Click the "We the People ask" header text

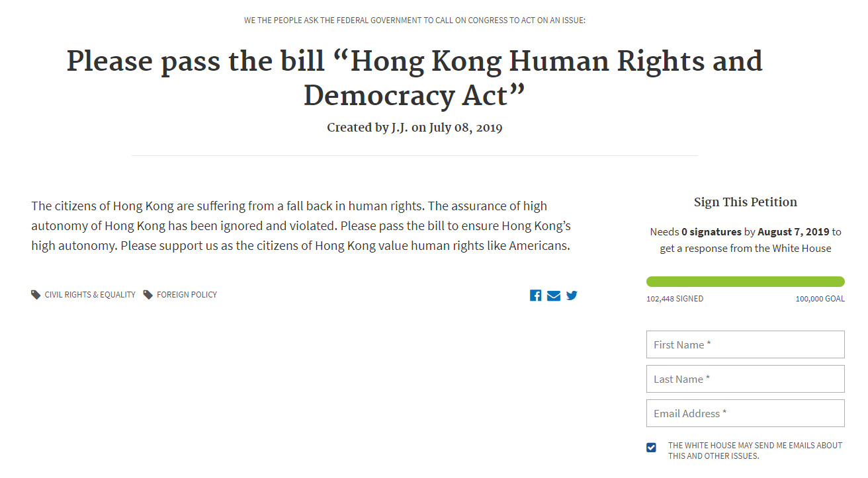click(414, 20)
